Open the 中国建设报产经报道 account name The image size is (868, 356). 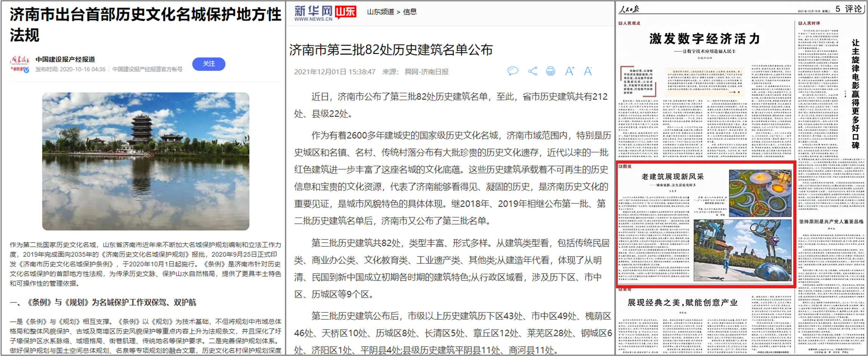65,59
